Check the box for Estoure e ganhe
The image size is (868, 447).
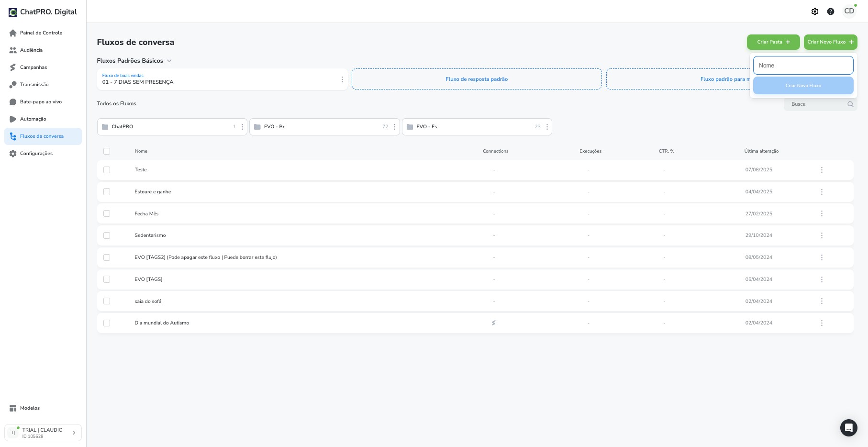pyautogui.click(x=107, y=192)
